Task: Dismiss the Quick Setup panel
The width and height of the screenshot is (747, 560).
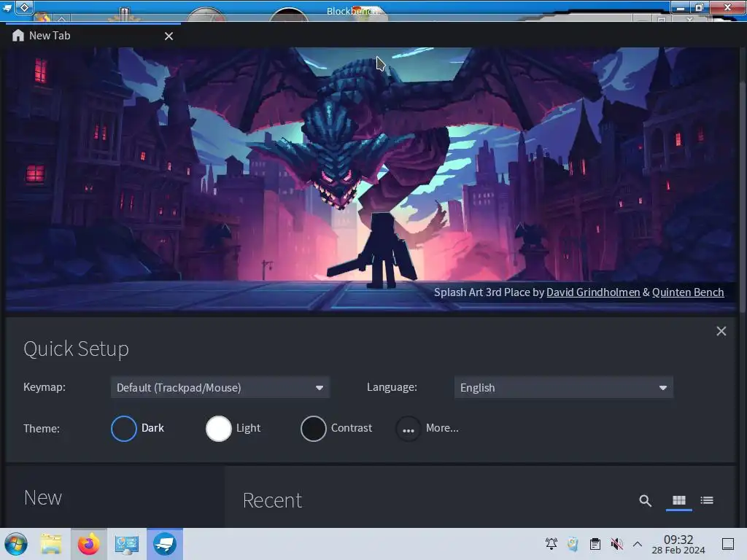Action: pyautogui.click(x=721, y=331)
